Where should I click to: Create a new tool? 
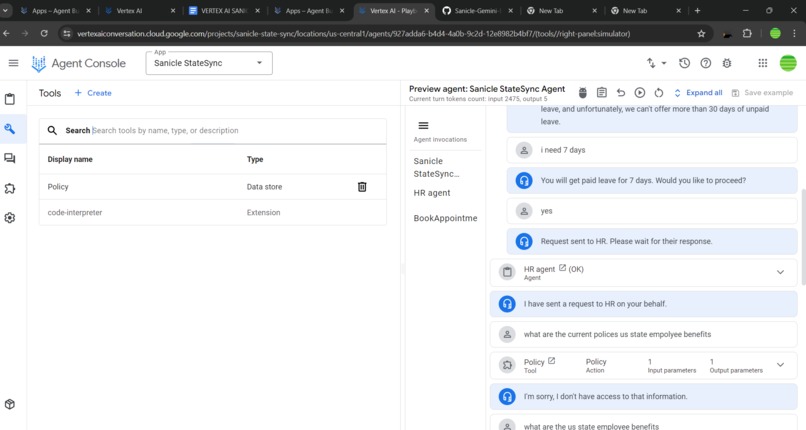[x=93, y=93]
